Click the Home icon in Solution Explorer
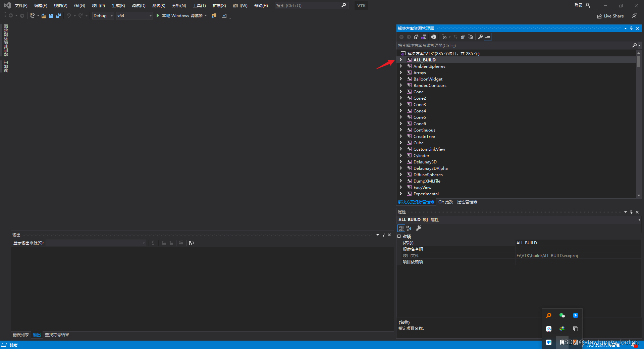Image resolution: width=644 pixels, height=349 pixels. 416,37
